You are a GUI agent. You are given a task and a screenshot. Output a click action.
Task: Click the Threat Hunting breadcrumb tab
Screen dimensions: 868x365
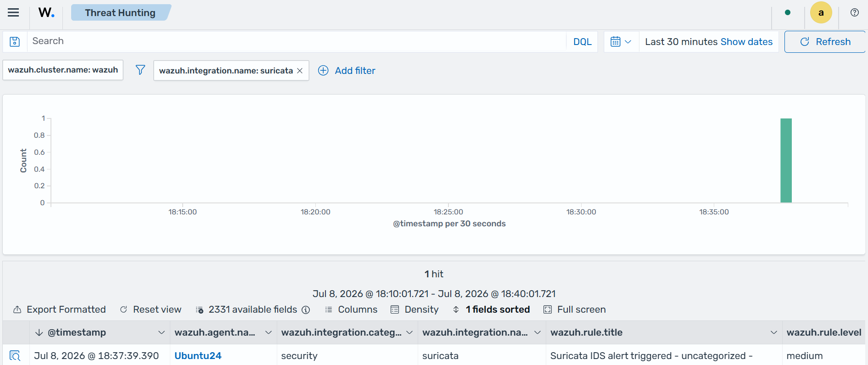click(x=120, y=13)
